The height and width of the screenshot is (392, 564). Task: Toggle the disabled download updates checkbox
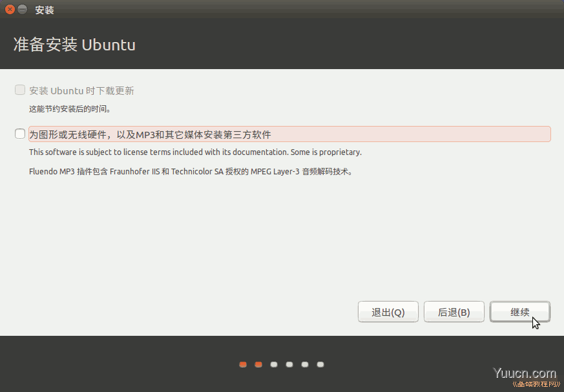[x=20, y=90]
